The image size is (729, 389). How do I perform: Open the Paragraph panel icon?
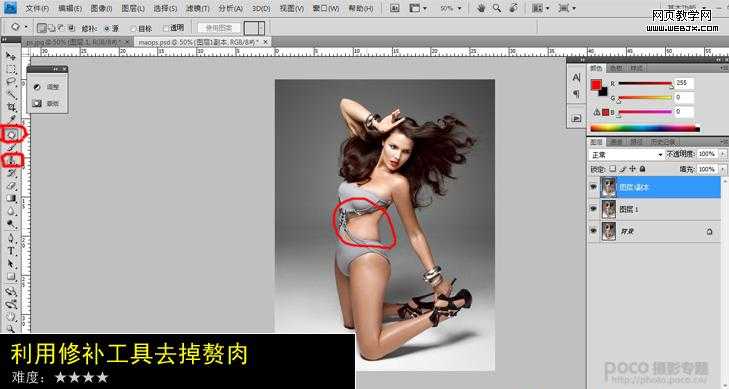point(577,94)
